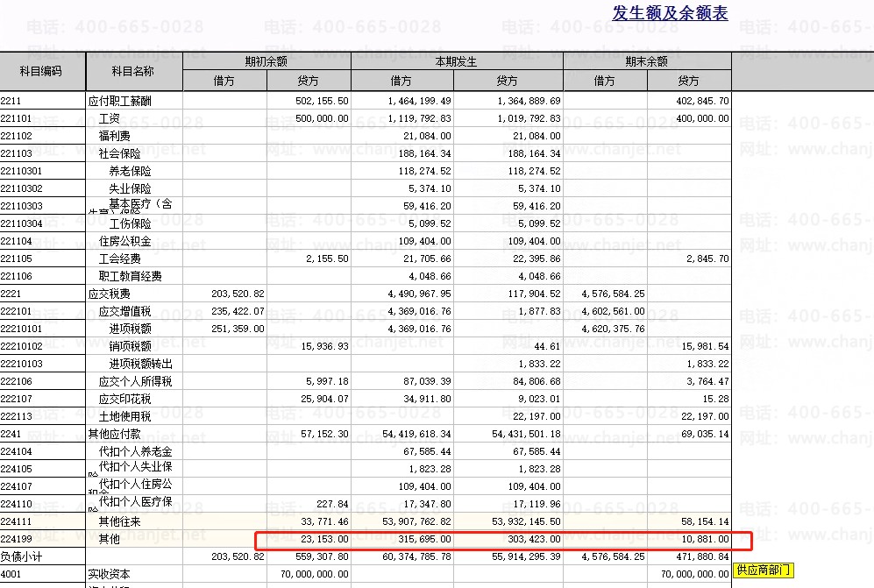Click the 4,490,967.95 debit amount
Screen dimensions: 874x588
point(420,294)
